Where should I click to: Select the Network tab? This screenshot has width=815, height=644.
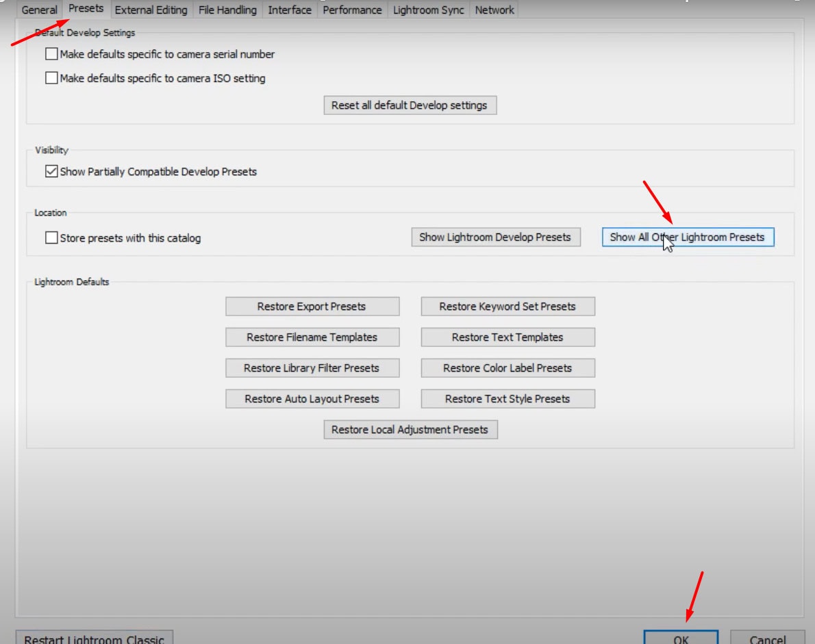(494, 10)
